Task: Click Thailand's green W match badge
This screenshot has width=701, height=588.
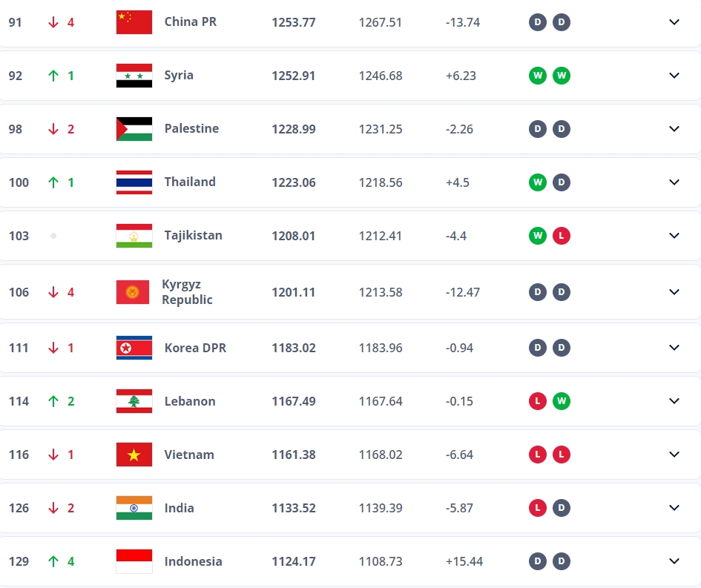Action: tap(538, 182)
